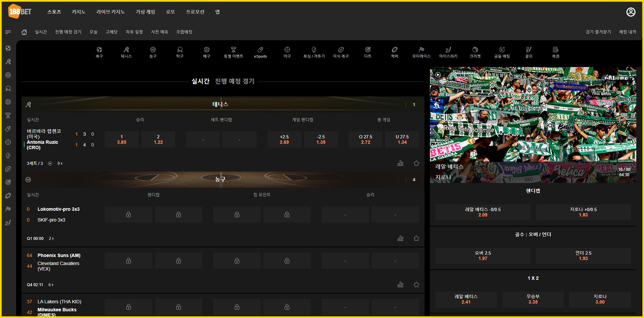Open the 앱 top menu
The height and width of the screenshot is (318, 644).
click(217, 12)
